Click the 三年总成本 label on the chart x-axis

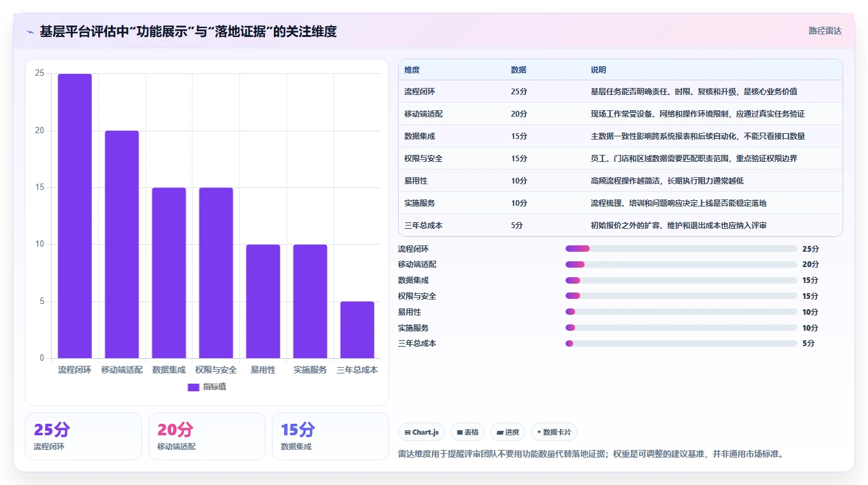point(357,370)
